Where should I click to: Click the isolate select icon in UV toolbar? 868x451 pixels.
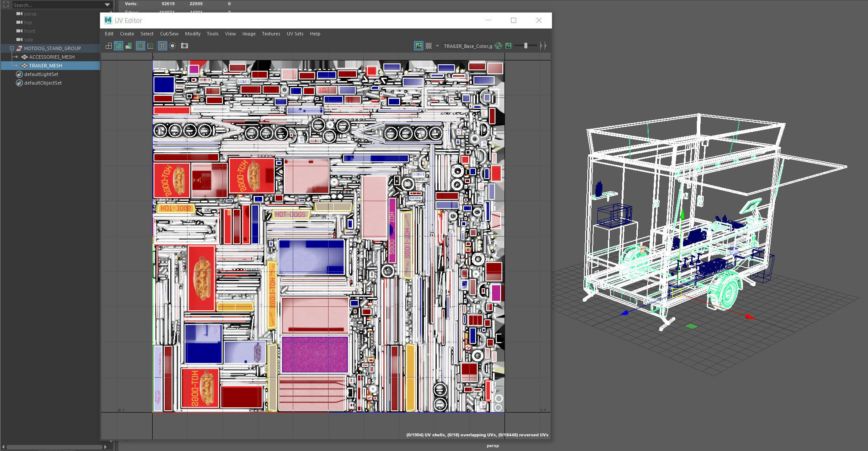pyautogui.click(x=172, y=46)
